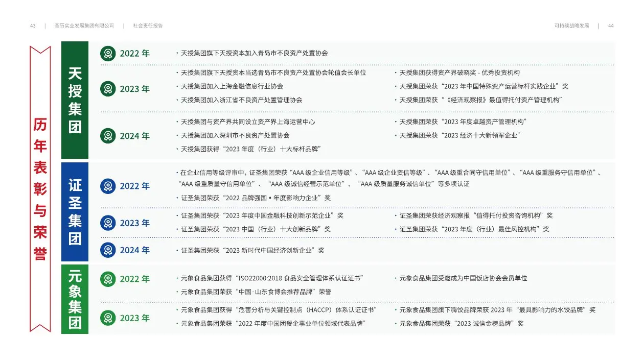Click the award badge icon beside 天授集团 2022 年
644x362 pixels.
tap(108, 53)
